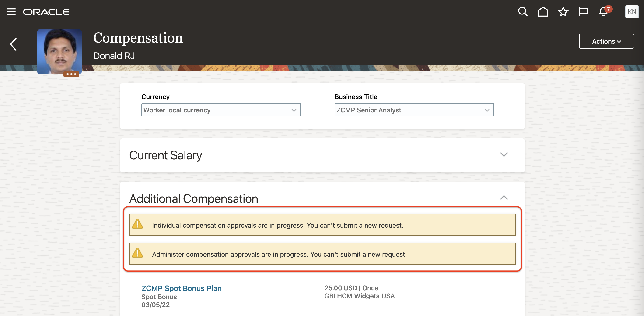Click the search magnifier icon
The height and width of the screenshot is (316, 644).
point(522,12)
